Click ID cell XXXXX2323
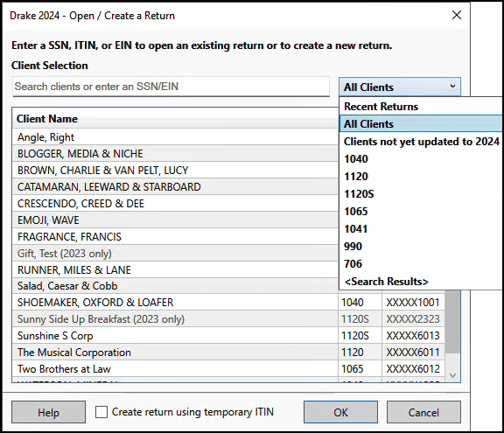 point(413,319)
